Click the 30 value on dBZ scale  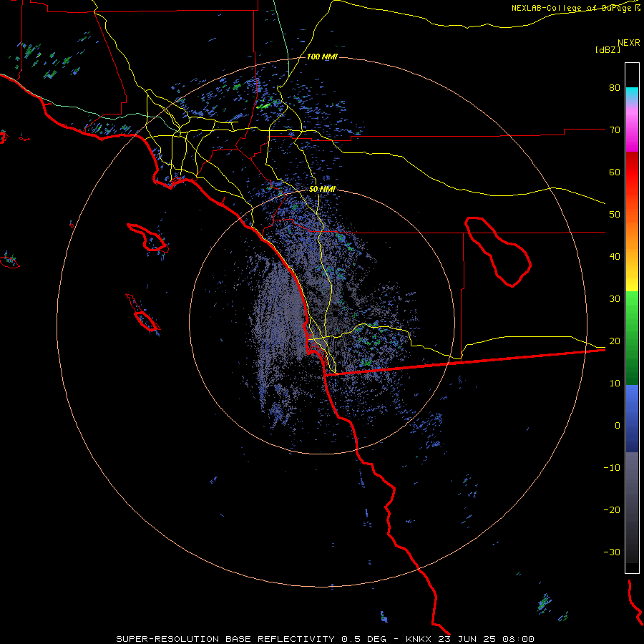click(x=615, y=299)
